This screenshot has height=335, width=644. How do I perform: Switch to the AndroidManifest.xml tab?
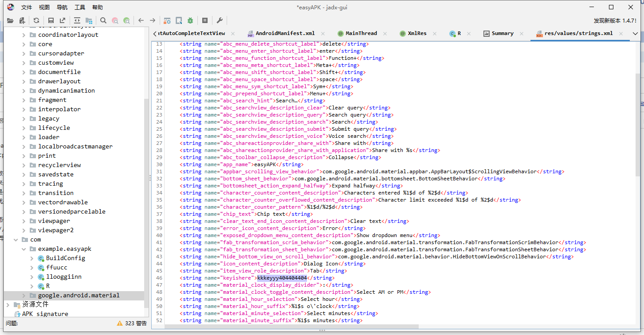(x=285, y=34)
